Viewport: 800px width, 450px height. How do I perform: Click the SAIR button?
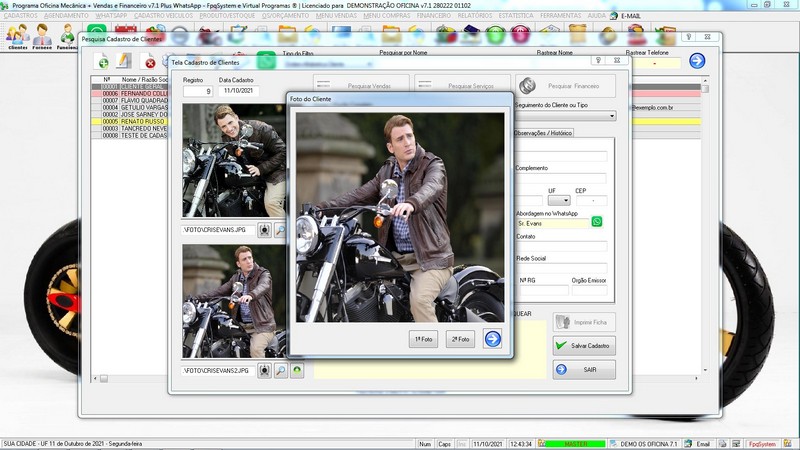pyautogui.click(x=584, y=369)
